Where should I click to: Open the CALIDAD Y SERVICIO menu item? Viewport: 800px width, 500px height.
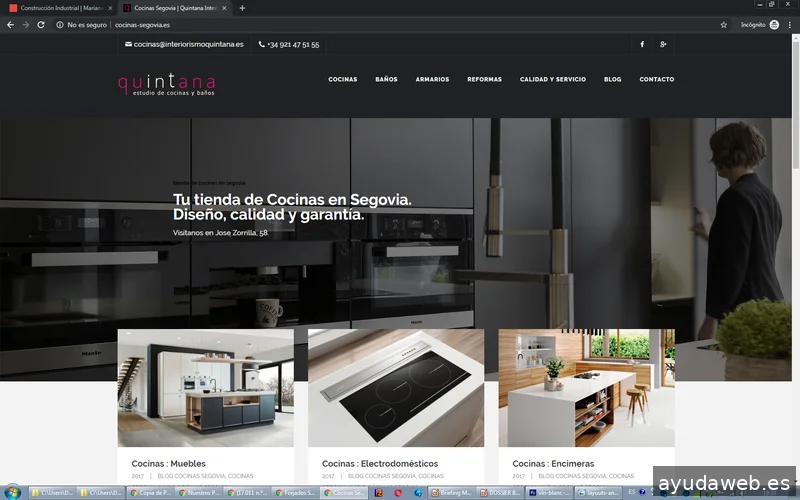[x=553, y=79]
